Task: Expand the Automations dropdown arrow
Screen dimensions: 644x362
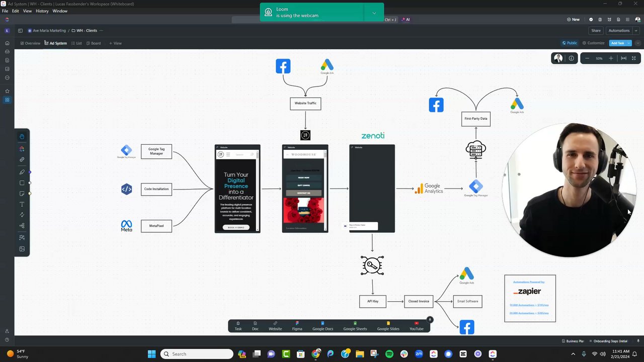Action: pyautogui.click(x=636, y=31)
